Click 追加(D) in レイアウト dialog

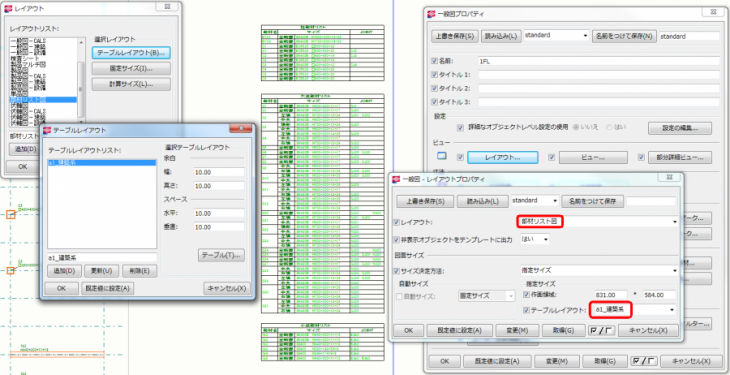point(24,149)
